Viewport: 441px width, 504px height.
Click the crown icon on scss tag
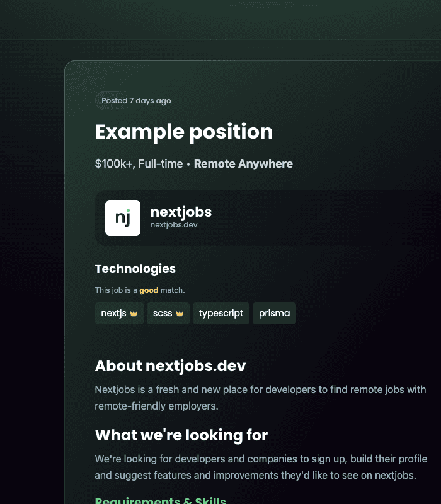(x=180, y=313)
